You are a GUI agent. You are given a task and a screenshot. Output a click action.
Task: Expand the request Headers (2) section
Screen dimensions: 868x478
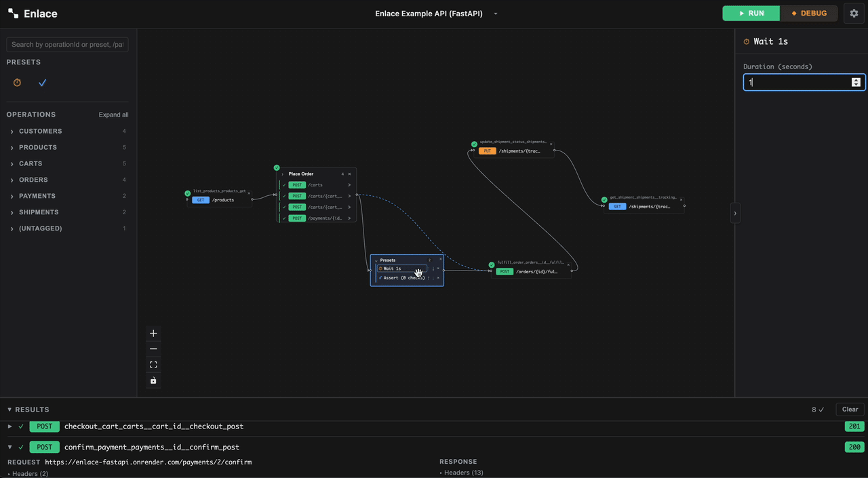click(x=28, y=473)
